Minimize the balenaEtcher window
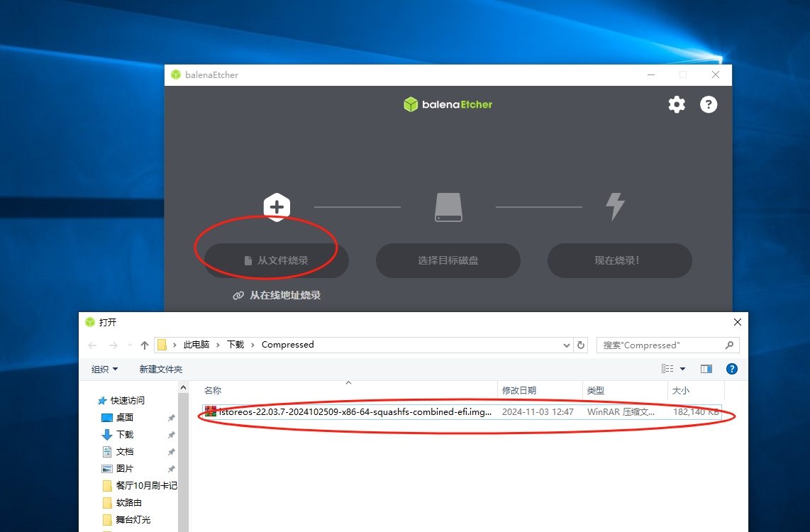 click(651, 75)
